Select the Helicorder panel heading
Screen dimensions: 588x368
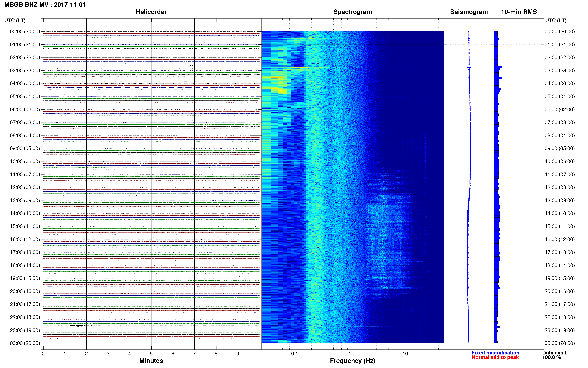[151, 12]
